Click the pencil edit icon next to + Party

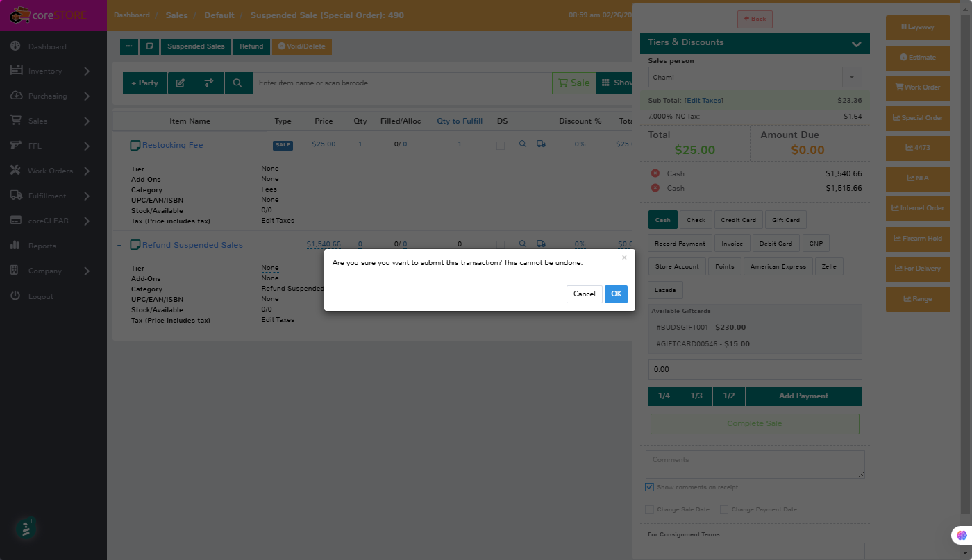[x=181, y=83]
